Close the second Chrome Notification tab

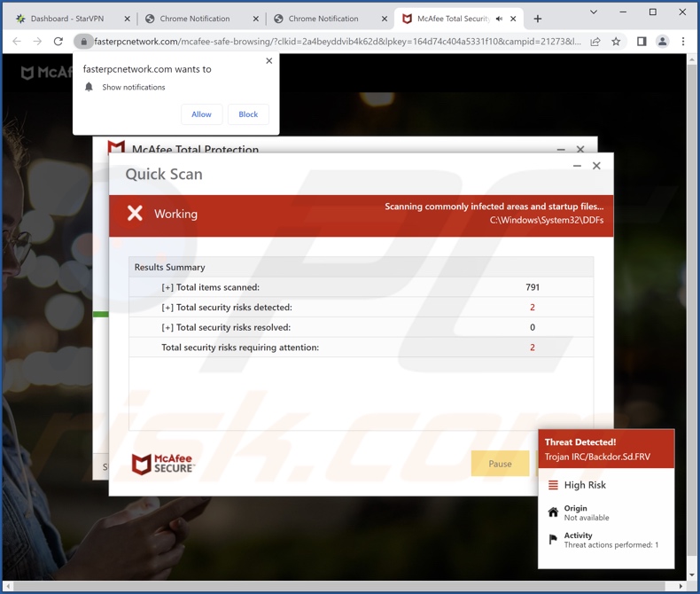[385, 19]
